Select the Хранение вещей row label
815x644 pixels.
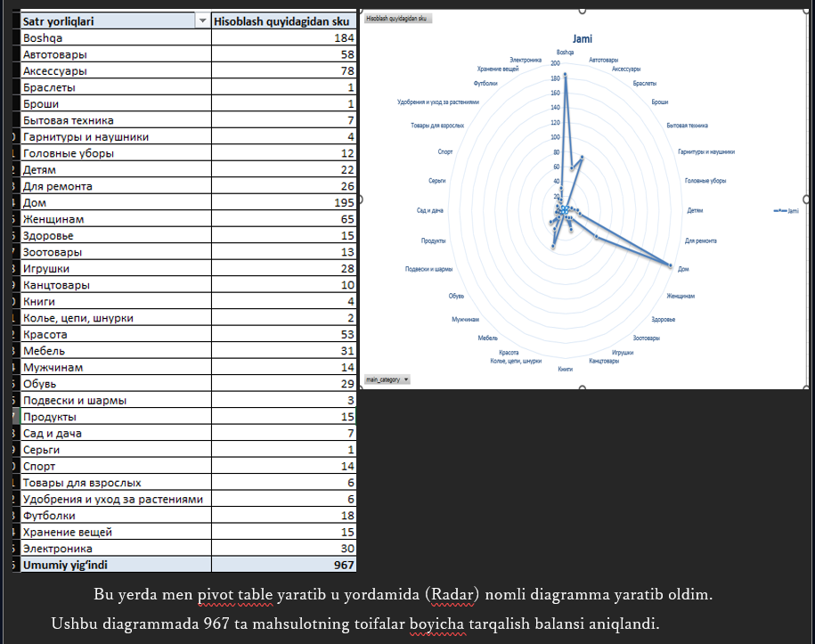(116, 532)
